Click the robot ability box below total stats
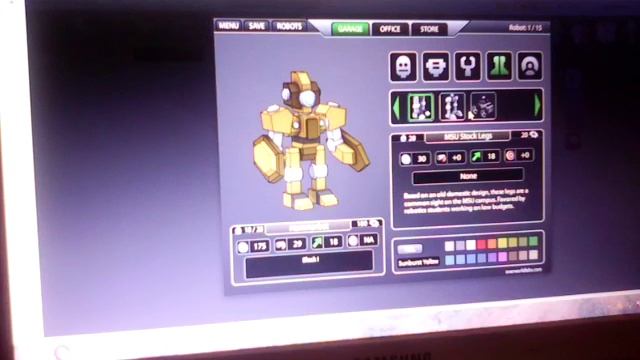The width and height of the screenshot is (640, 360). 309,265
